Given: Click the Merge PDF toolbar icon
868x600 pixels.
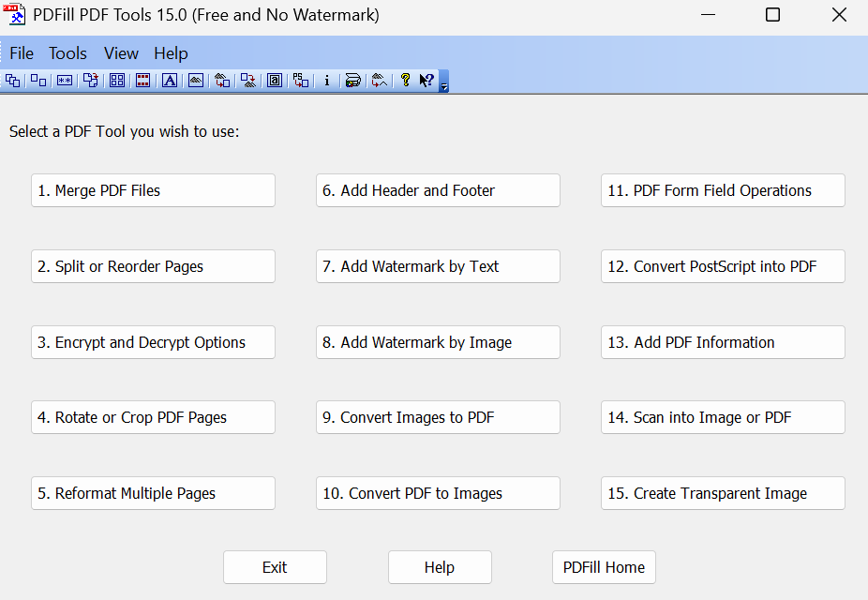Looking at the screenshot, I should [x=12, y=81].
